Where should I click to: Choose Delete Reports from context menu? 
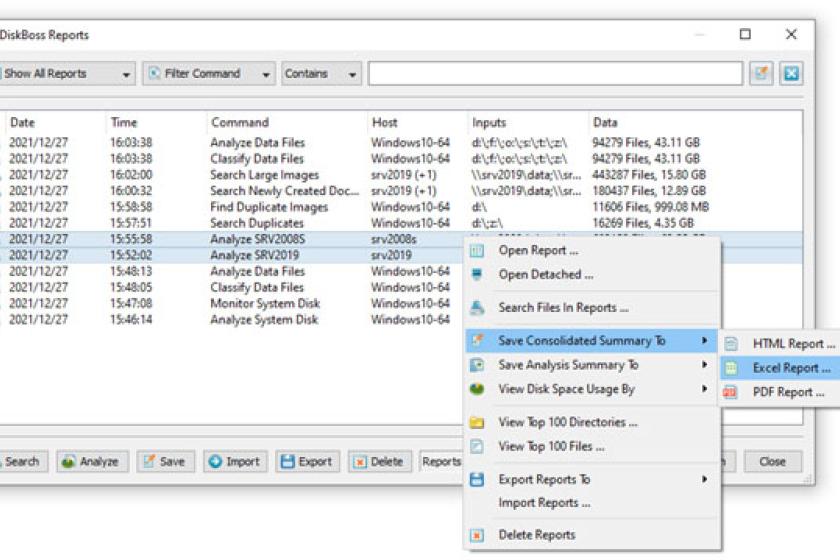click(592, 535)
